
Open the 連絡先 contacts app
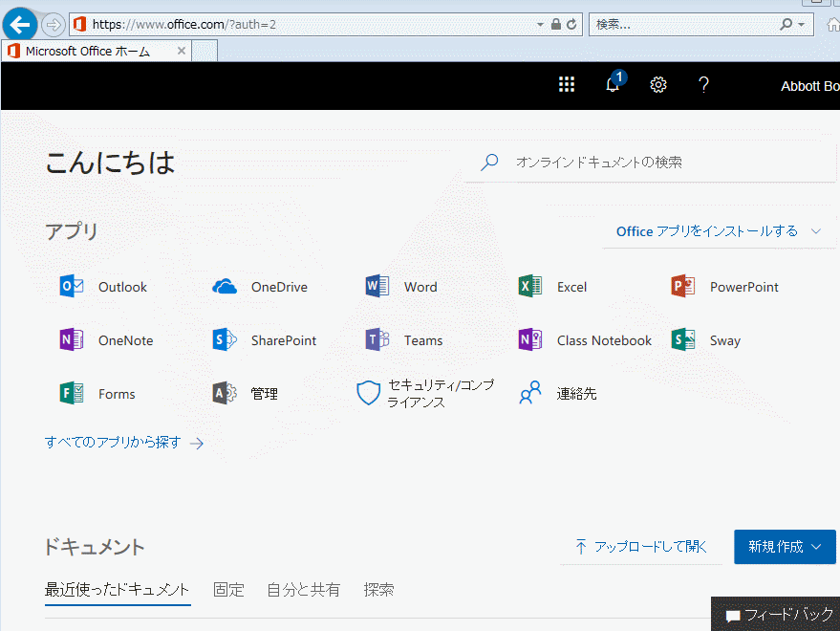tap(557, 394)
